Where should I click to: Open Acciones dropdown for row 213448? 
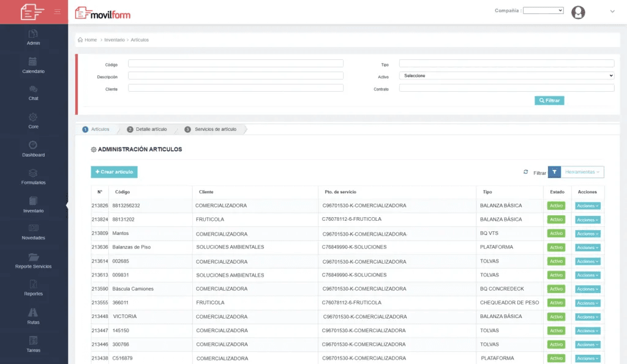point(587,317)
